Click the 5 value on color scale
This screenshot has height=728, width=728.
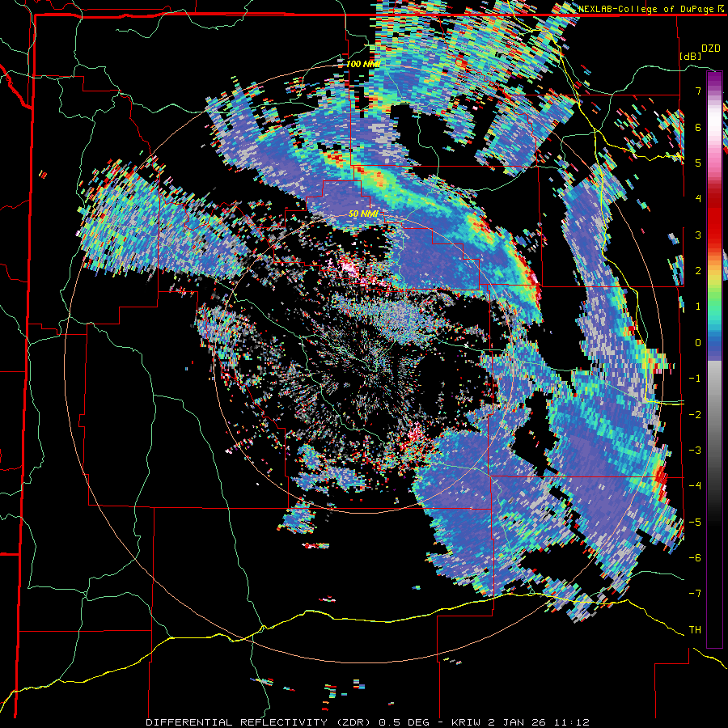coord(698,163)
